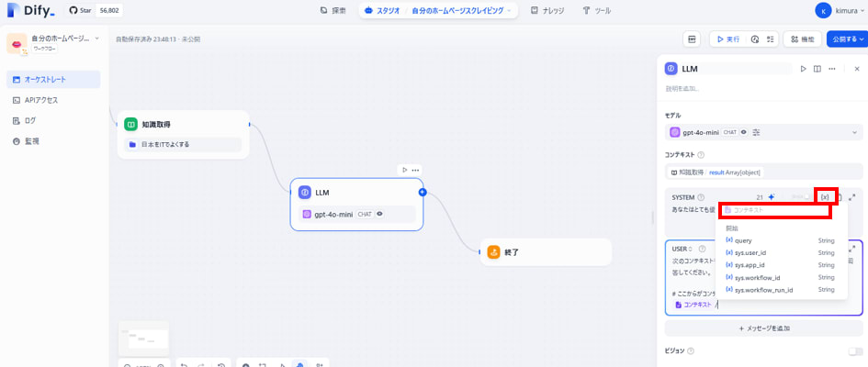The height and width of the screenshot is (367, 868).
Task: Open the help book icon in LLM panel
Action: tap(817, 69)
